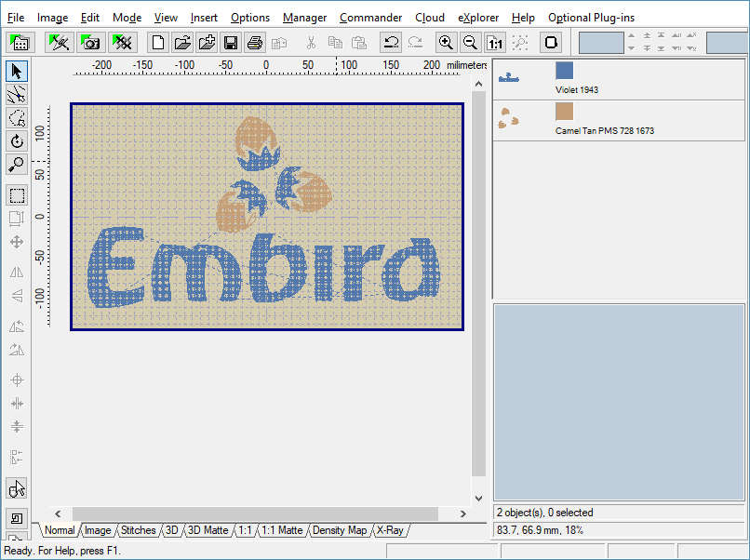Open the File menu
The height and width of the screenshot is (560, 750).
[x=16, y=18]
